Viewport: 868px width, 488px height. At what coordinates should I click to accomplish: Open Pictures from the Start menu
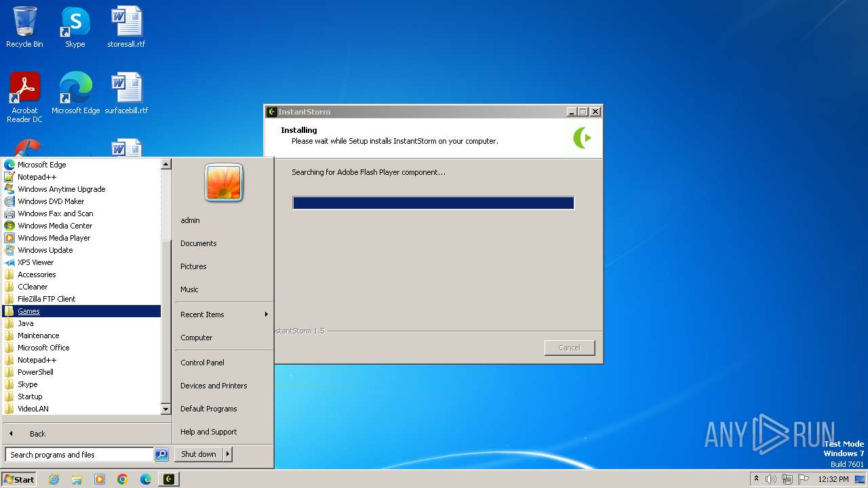(224, 266)
